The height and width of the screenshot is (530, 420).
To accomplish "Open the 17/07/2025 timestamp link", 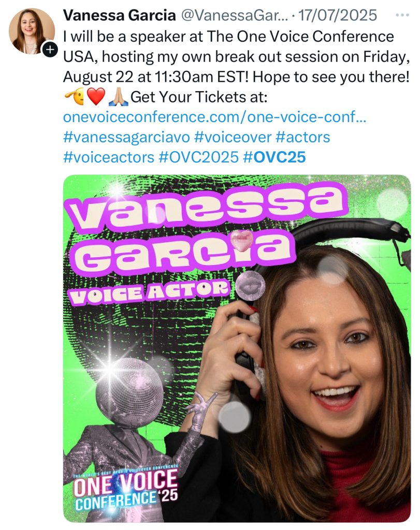I will (x=338, y=15).
